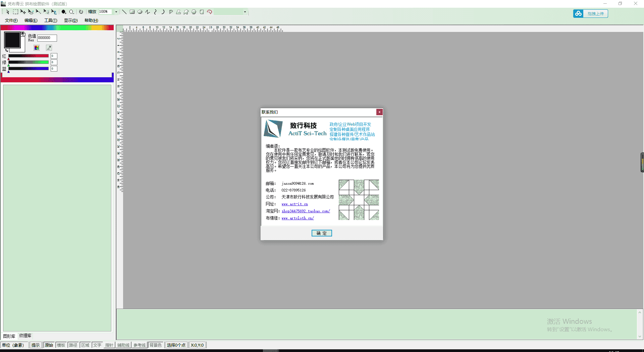
Task: Expand the 缩放 zoom percentage dropdown
Action: 116,12
